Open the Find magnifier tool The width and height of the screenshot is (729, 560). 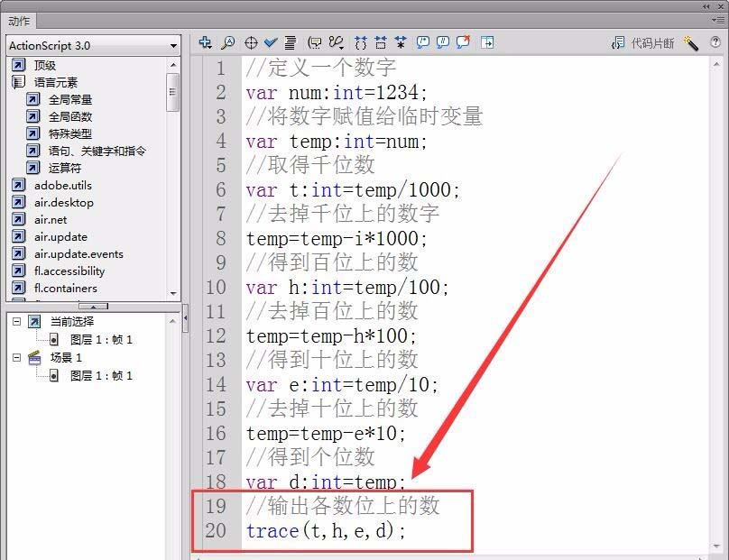pyautogui.click(x=227, y=42)
